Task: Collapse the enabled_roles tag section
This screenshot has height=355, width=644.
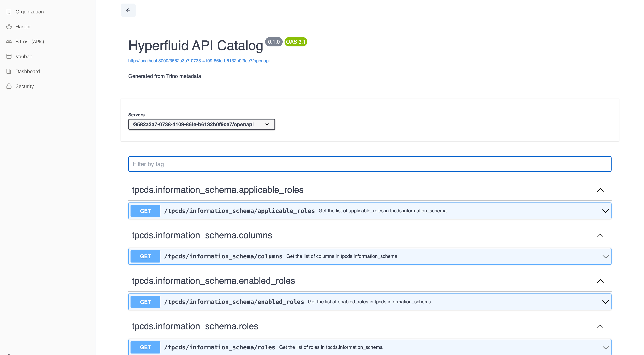Action: (600, 281)
